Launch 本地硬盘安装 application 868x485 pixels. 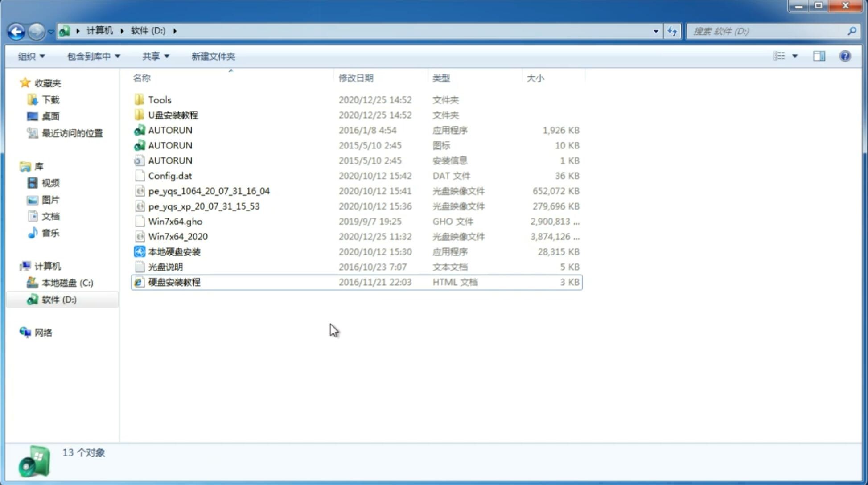(x=174, y=251)
